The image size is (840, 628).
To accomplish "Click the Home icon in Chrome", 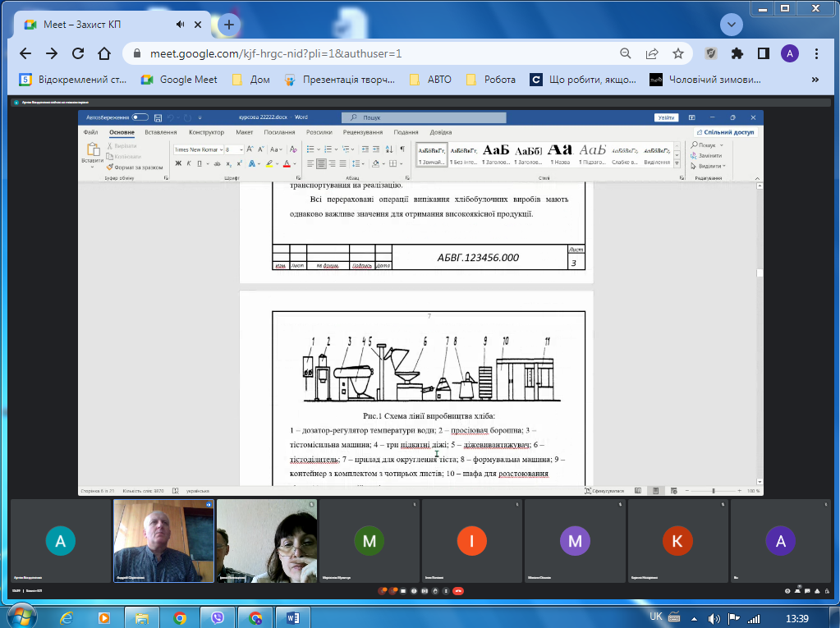I will tap(104, 53).
